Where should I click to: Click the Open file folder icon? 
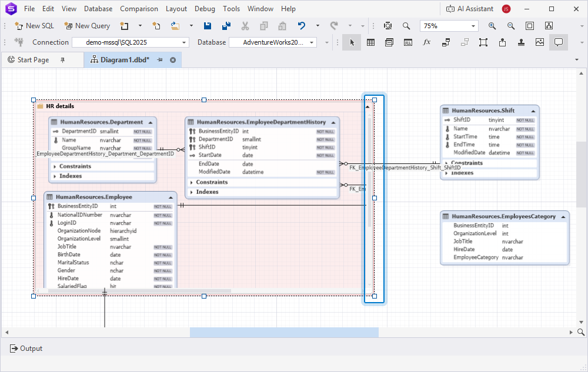pos(175,26)
